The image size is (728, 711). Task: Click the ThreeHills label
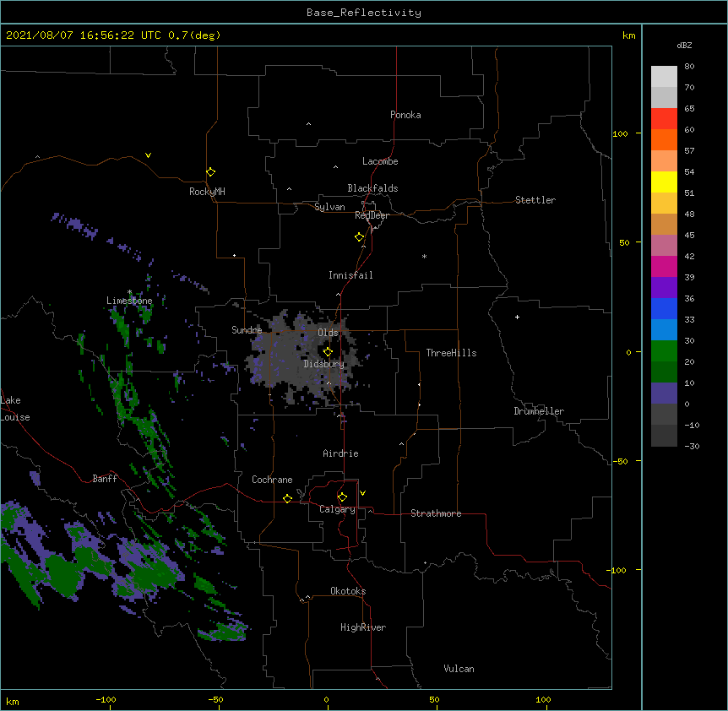[451, 353]
